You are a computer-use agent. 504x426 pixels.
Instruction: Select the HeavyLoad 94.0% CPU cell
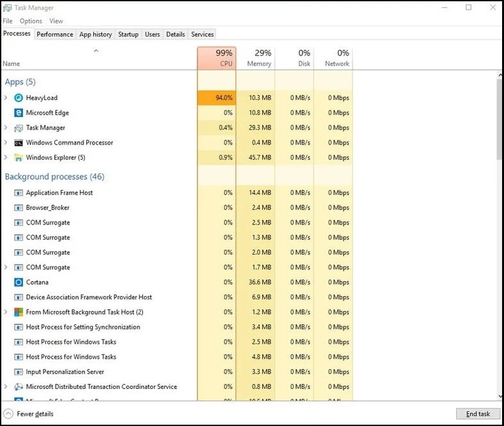(217, 98)
